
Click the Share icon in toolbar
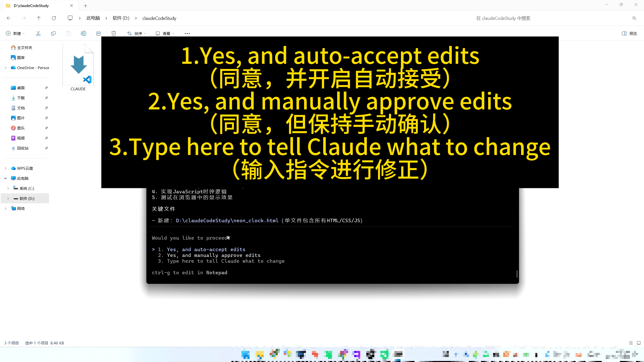pyautogui.click(x=99, y=33)
